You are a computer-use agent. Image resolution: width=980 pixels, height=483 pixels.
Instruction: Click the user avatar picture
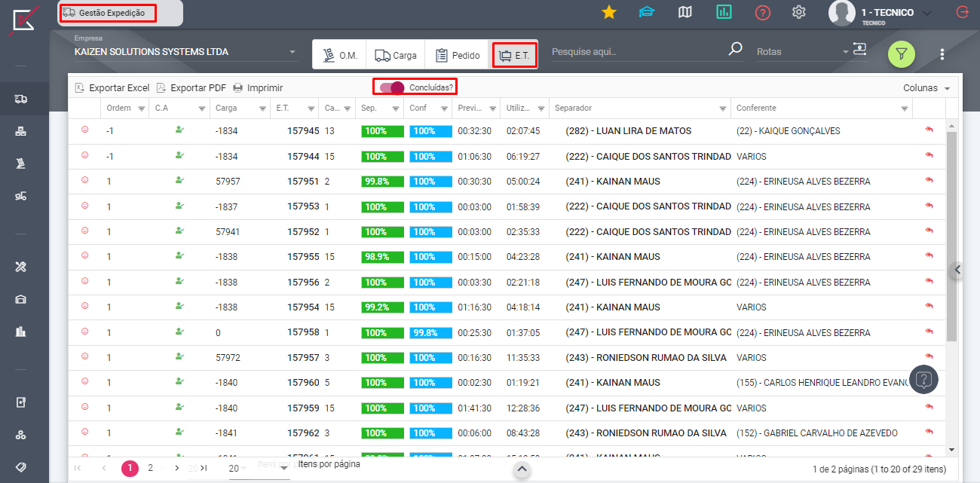(841, 13)
